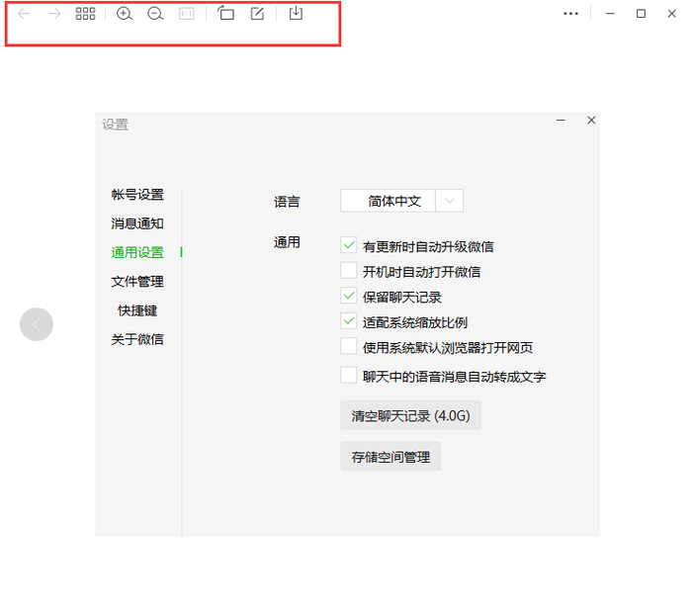The width and height of the screenshot is (692, 616).
Task: Save the image with download icon
Action: [296, 13]
